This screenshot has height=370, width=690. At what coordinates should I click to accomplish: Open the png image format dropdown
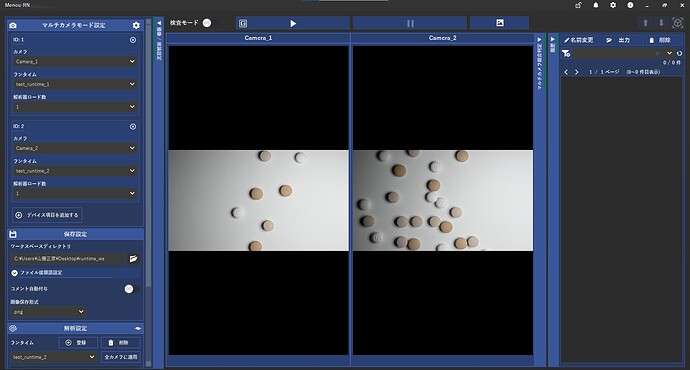[x=48, y=312]
